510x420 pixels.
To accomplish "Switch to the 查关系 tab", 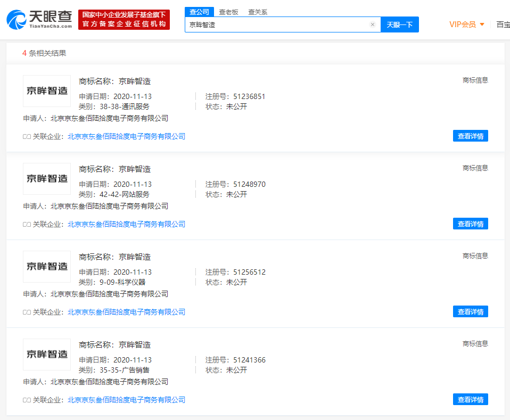I will point(258,12).
